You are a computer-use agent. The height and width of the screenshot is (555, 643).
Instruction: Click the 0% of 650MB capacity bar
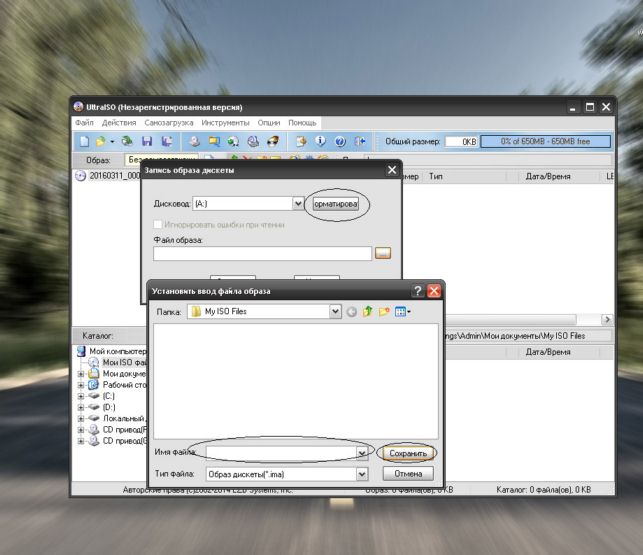tap(545, 142)
